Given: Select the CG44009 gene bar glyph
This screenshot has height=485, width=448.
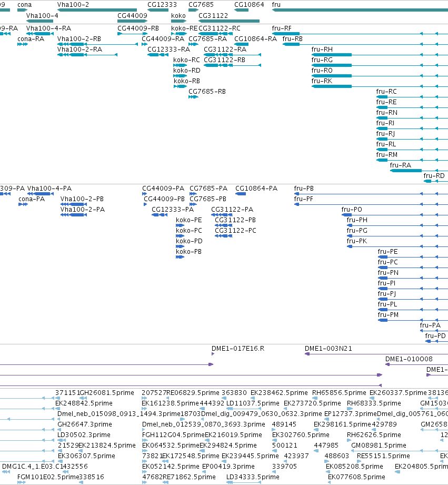Looking at the screenshot, I should (x=132, y=21).
